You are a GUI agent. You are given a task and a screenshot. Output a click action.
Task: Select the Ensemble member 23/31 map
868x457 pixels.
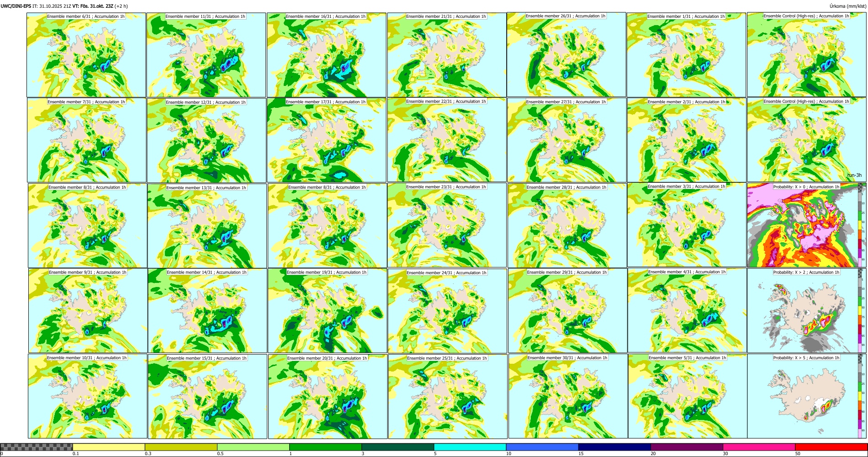(x=447, y=225)
